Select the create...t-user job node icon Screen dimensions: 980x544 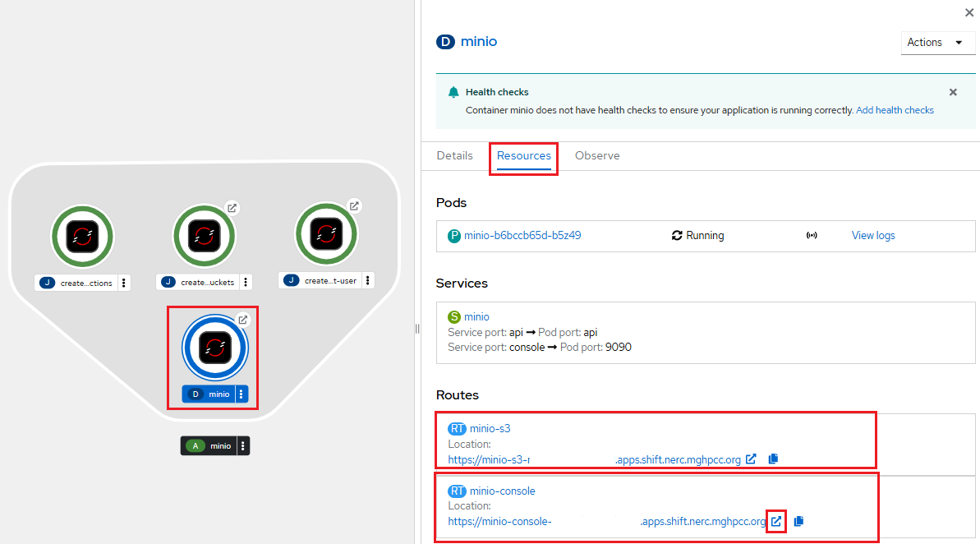pos(326,234)
